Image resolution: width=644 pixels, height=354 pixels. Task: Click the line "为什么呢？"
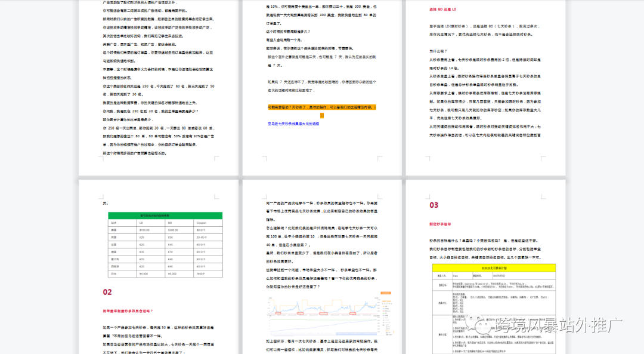(x=438, y=51)
